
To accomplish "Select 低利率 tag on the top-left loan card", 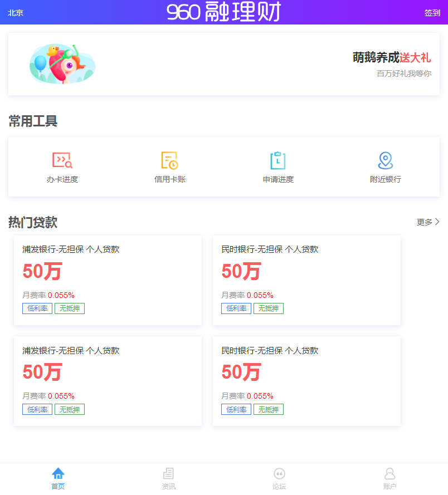I will pos(37,308).
